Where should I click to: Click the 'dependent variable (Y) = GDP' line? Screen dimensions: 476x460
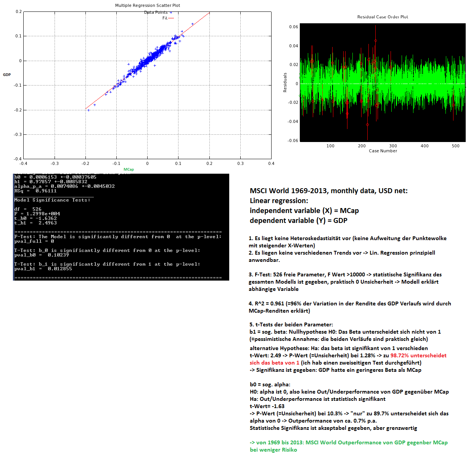(299, 221)
